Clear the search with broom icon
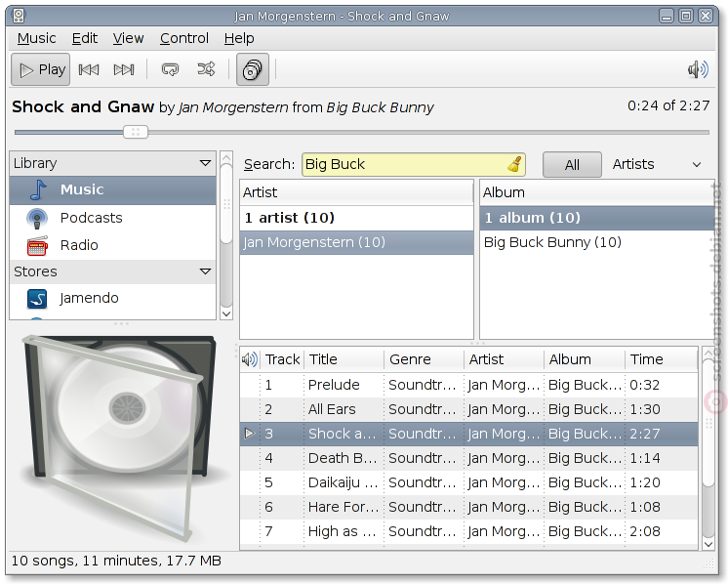 pos(514,164)
